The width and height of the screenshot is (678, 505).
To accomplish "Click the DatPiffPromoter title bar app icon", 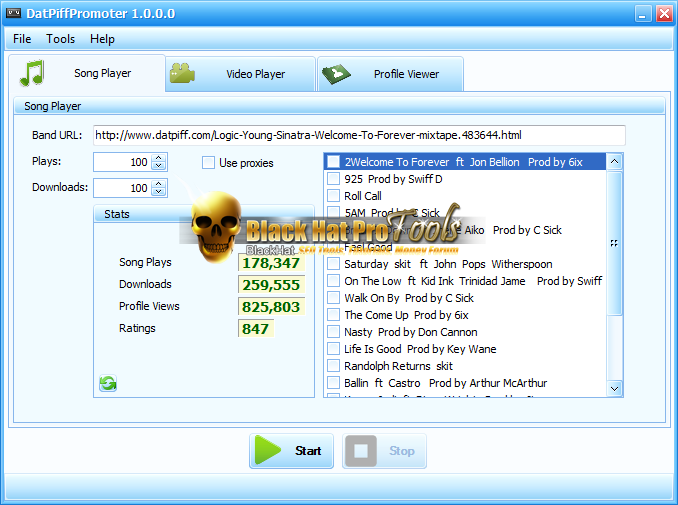I will click(x=13, y=13).
